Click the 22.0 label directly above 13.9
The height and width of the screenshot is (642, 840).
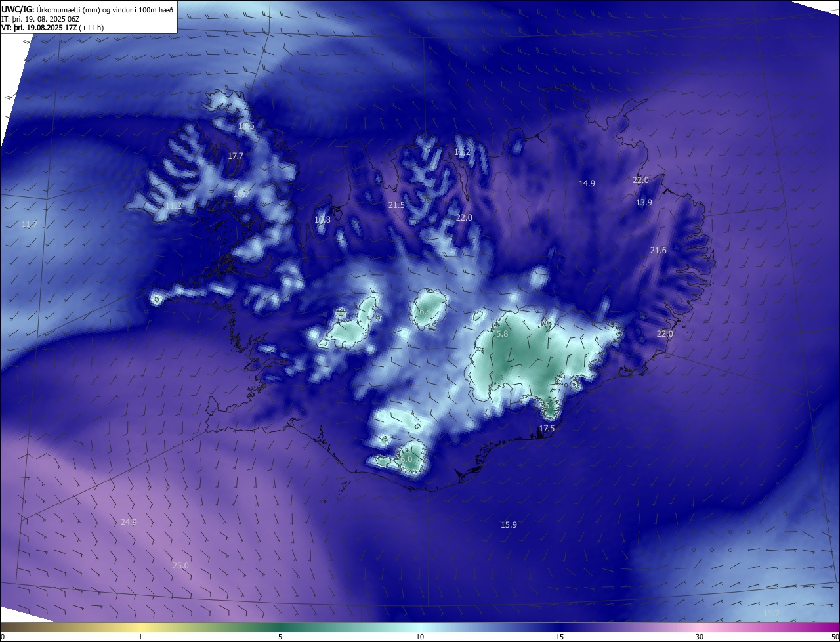coord(640,181)
